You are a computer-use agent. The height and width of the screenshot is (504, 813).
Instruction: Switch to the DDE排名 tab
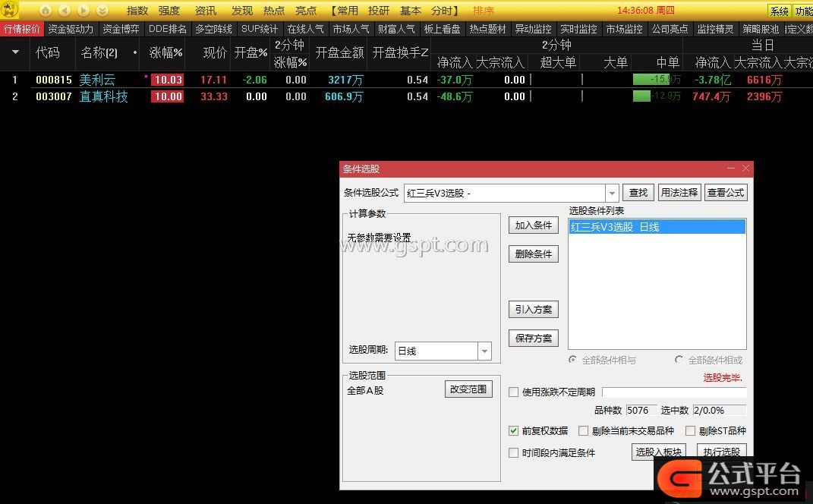pos(168,29)
